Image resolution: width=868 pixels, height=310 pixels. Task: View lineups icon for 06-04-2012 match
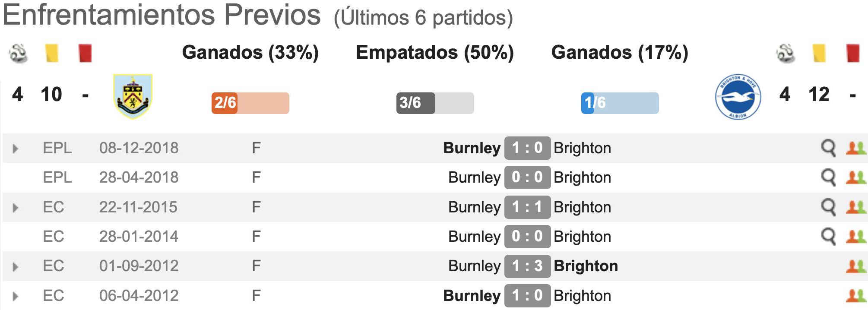click(856, 295)
